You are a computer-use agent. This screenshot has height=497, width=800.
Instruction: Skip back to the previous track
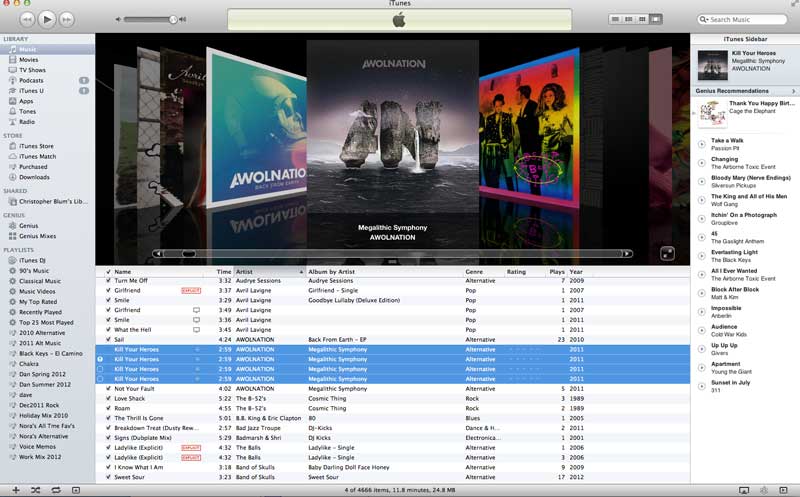(x=27, y=19)
